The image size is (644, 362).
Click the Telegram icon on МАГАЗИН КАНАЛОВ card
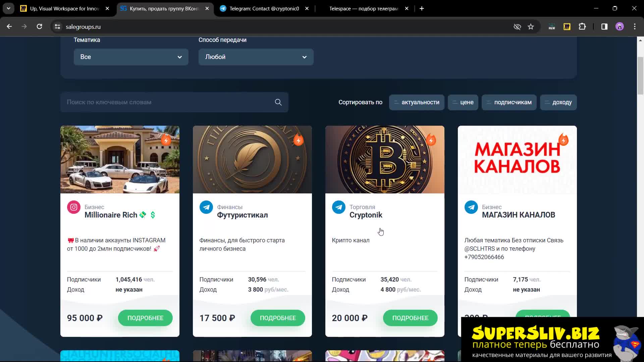click(x=471, y=207)
